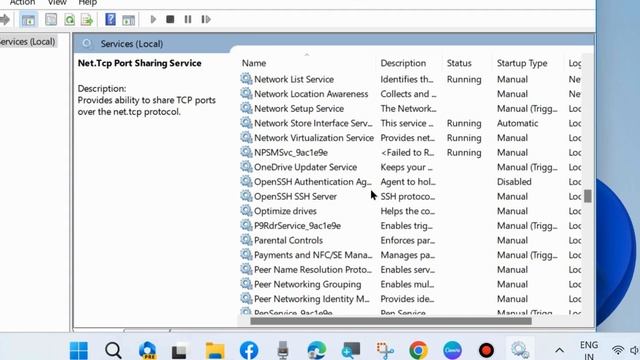Click the Refresh toolbar icon

pyautogui.click(x=70, y=20)
